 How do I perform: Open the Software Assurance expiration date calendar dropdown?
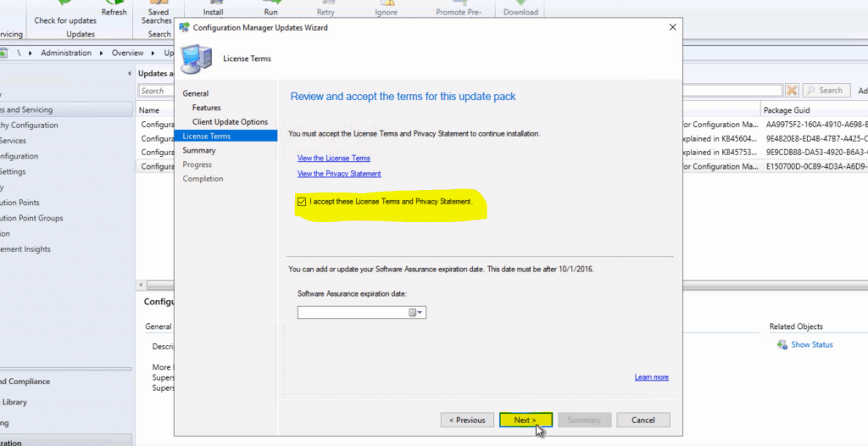point(416,313)
